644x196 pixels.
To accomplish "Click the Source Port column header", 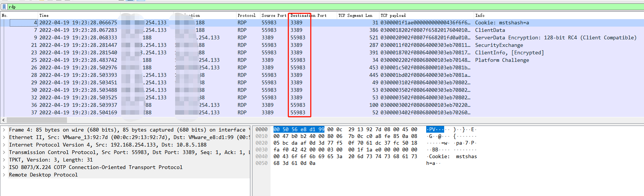I will pos(274,15).
